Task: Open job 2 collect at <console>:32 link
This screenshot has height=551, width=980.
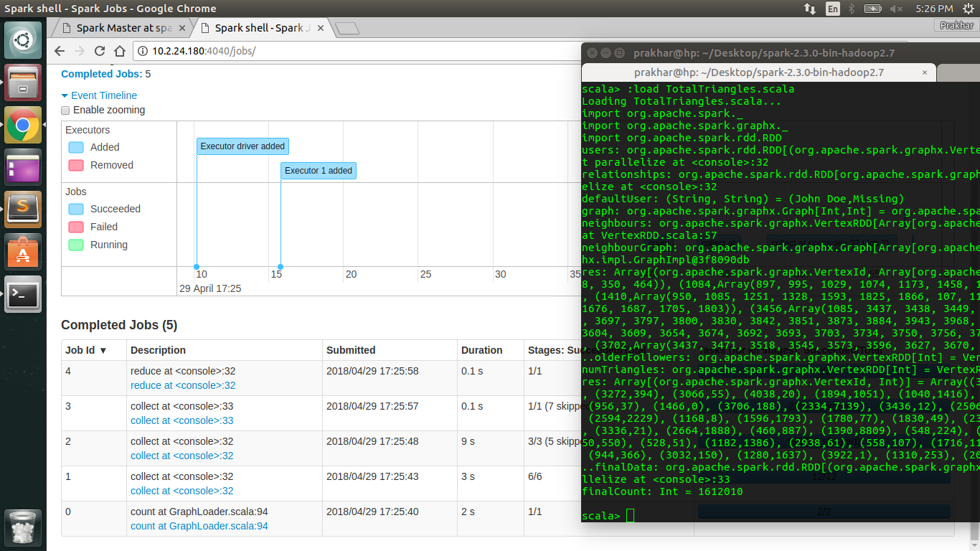Action: tap(182, 456)
